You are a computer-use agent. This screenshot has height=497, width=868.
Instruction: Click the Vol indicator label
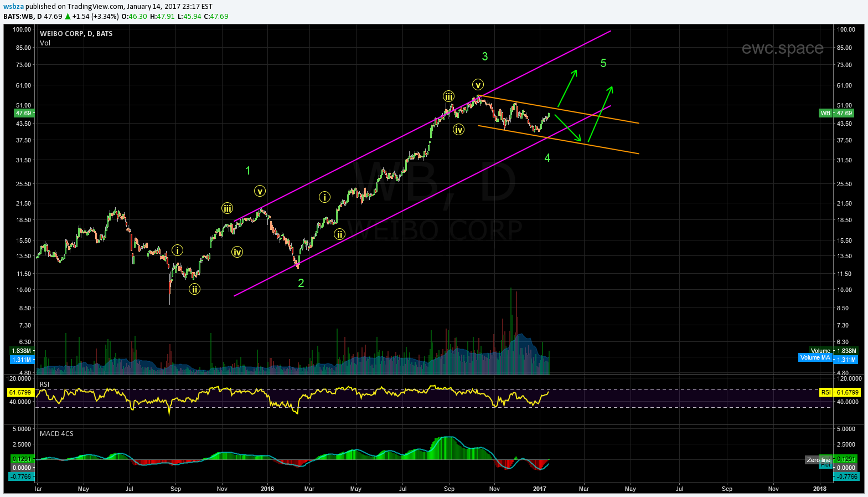(x=45, y=43)
